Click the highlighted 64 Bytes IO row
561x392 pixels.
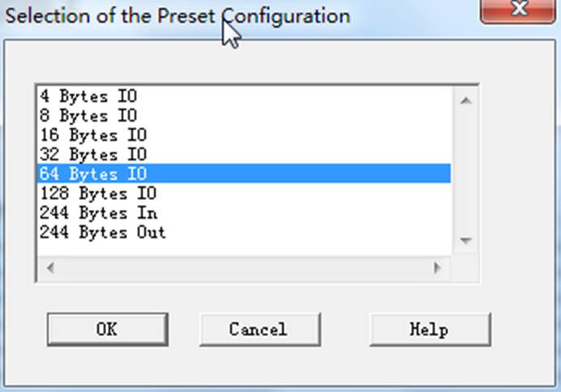244,173
